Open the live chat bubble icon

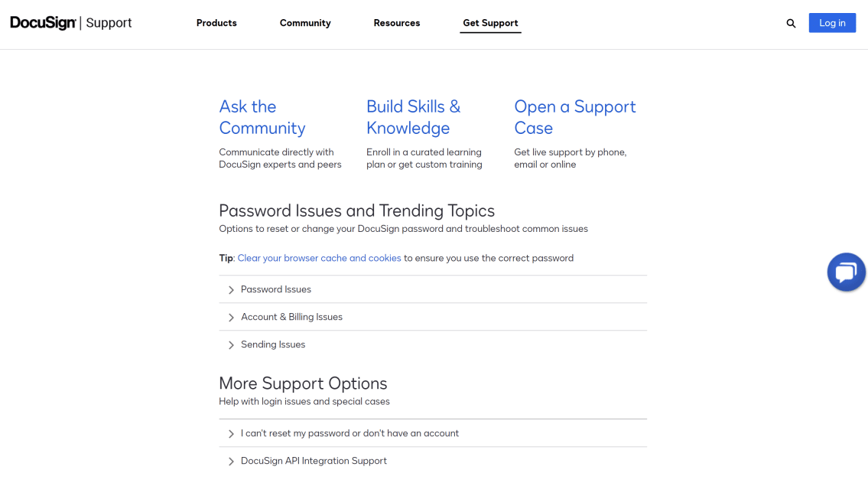coord(846,272)
